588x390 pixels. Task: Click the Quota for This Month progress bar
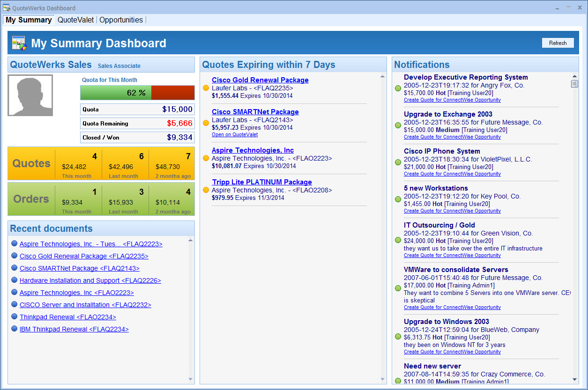click(137, 93)
